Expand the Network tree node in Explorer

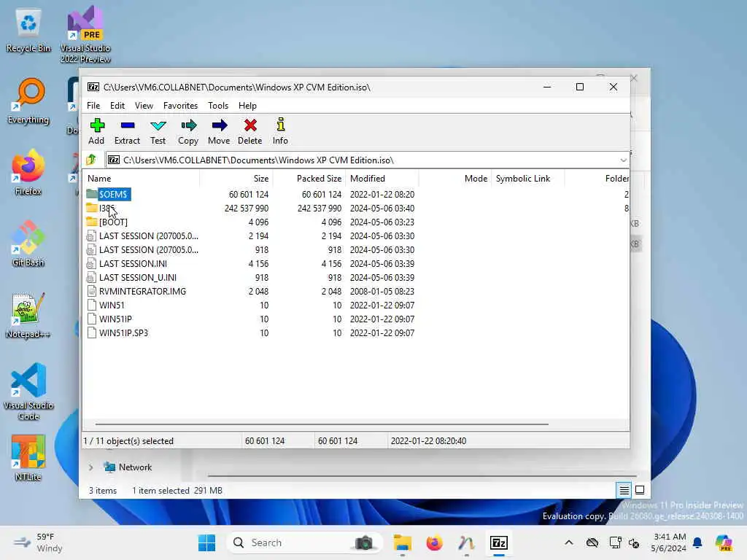(x=91, y=467)
